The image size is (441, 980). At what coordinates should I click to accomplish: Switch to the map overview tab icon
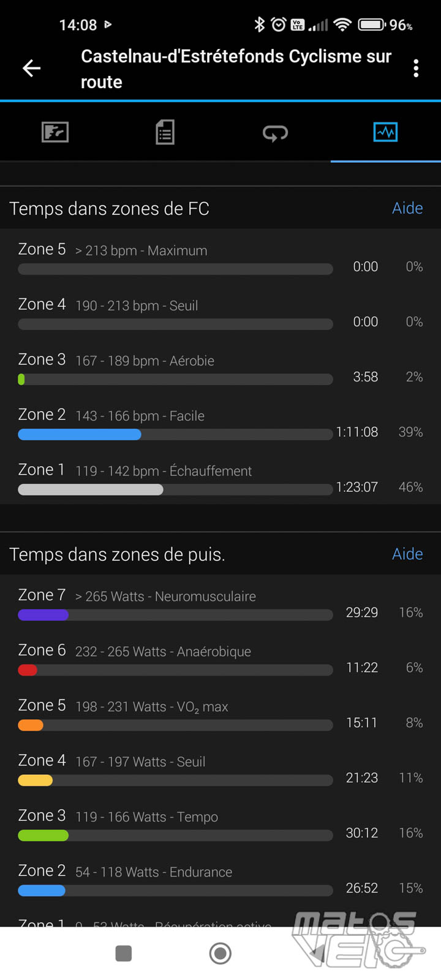coord(55,132)
